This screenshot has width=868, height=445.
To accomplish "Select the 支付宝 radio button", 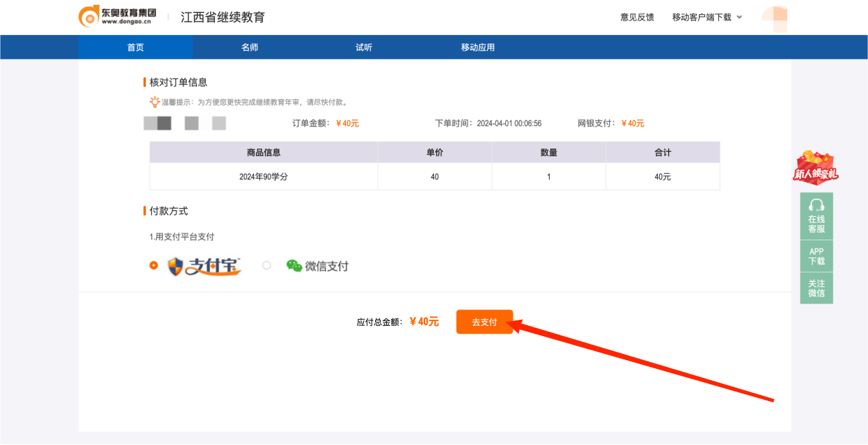I will click(x=153, y=266).
